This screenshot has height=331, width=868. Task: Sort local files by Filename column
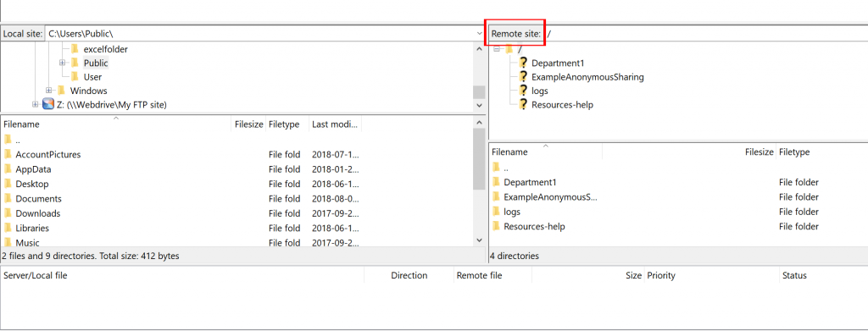116,124
